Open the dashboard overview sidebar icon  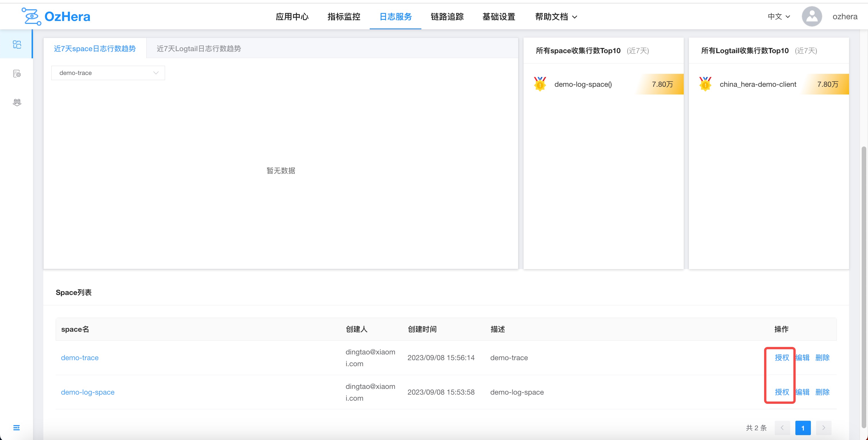[x=17, y=45]
